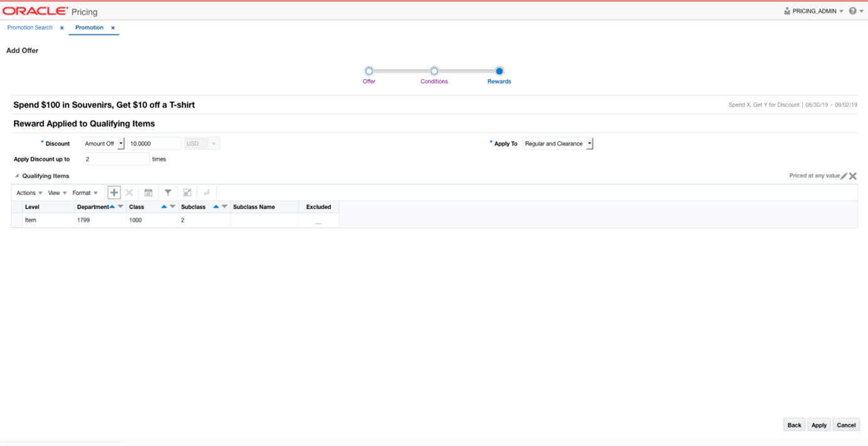The image size is (868, 446).
Task: Click the Subclass Name column header
Action: (264, 207)
